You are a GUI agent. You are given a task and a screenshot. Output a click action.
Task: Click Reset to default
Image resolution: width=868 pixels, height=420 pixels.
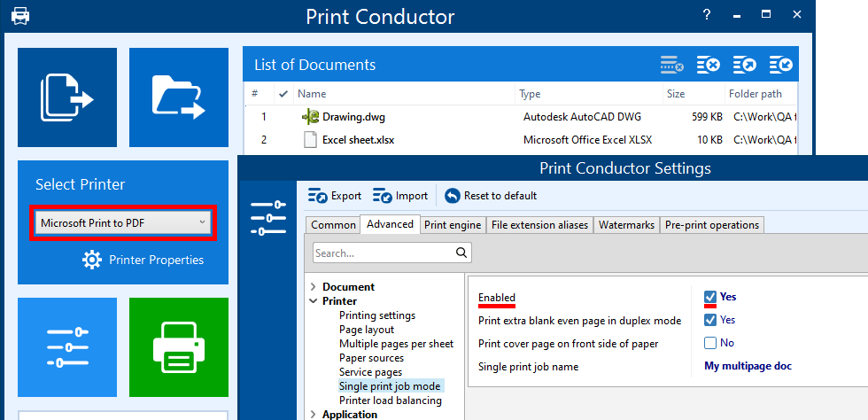click(x=491, y=196)
